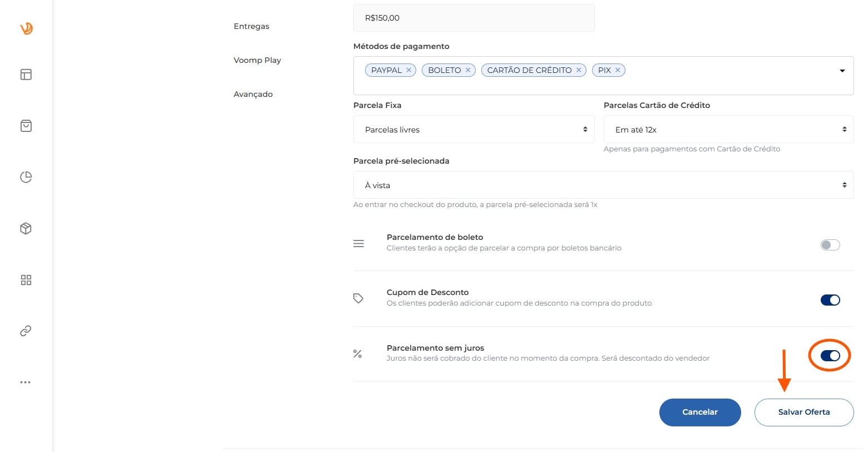
Task: Open the dashboard layout icon in sidebar
Action: point(26,75)
